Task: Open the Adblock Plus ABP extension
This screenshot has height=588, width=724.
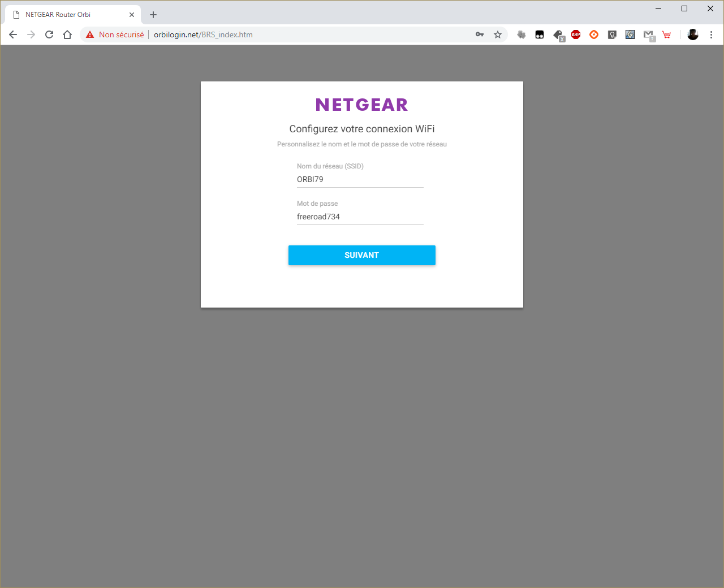Action: 576,34
